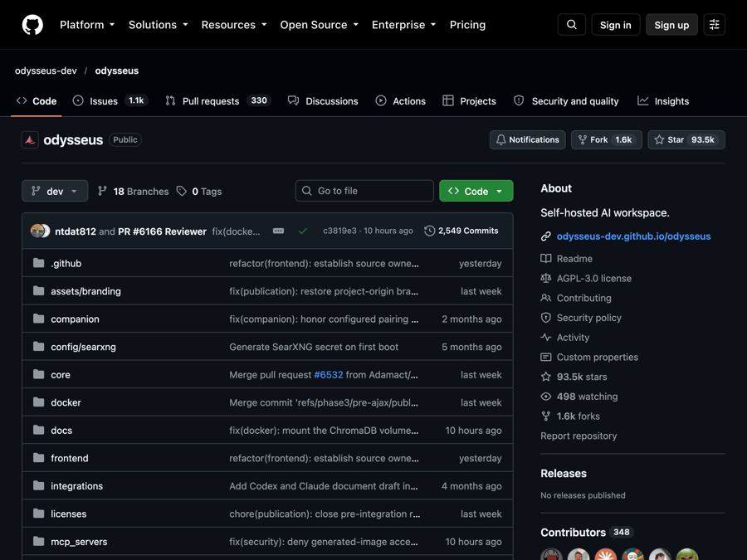Switch to the Code tab
The height and width of the screenshot is (560, 747).
[37, 101]
